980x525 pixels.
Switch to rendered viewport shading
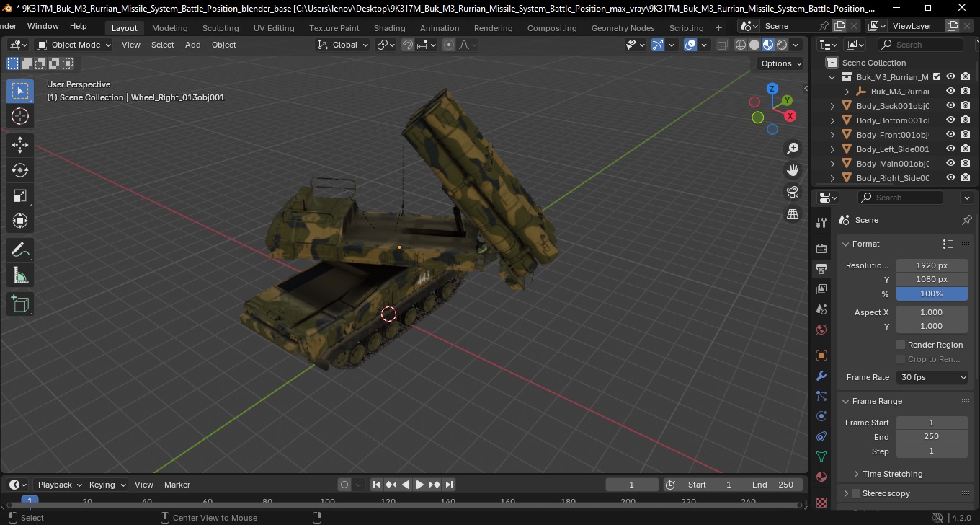[x=782, y=45]
